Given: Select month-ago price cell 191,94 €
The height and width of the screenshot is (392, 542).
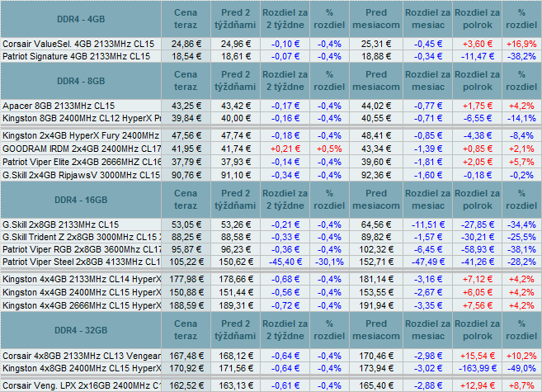Looking at the screenshot, I should click(x=376, y=305).
